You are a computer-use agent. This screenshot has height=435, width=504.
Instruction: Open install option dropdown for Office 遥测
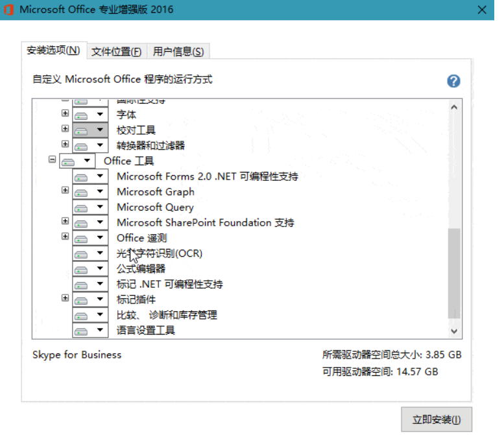[90, 238]
